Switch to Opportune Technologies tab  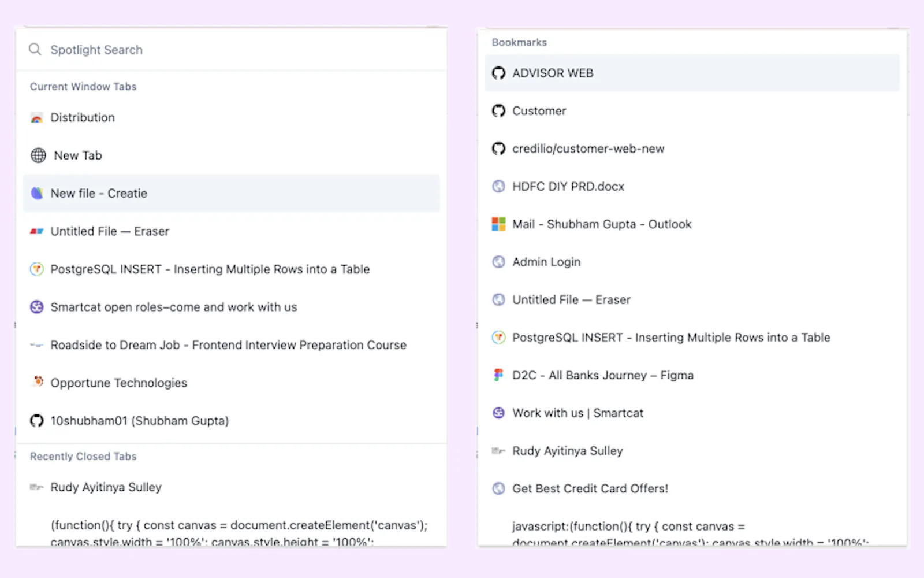(231, 383)
